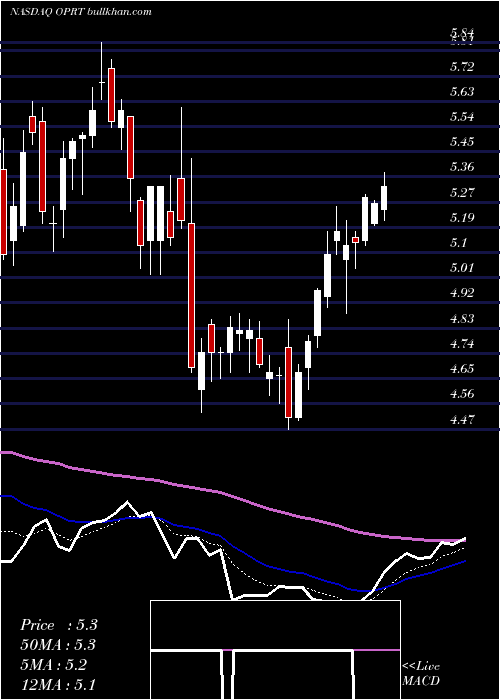The image size is (500, 700).
Task: Click the 'Price : 5.3' legend text
Action: click(x=58, y=625)
